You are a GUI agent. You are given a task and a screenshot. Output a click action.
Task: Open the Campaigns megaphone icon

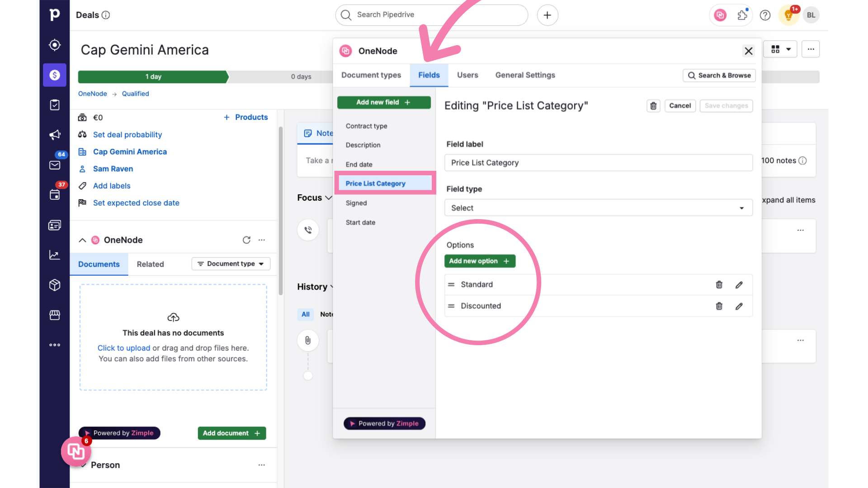coord(55,135)
